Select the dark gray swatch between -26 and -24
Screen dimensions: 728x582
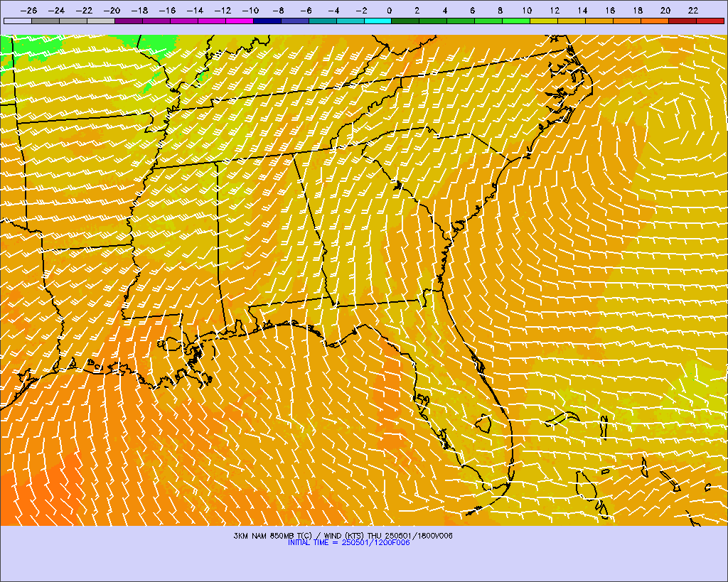tap(45, 21)
